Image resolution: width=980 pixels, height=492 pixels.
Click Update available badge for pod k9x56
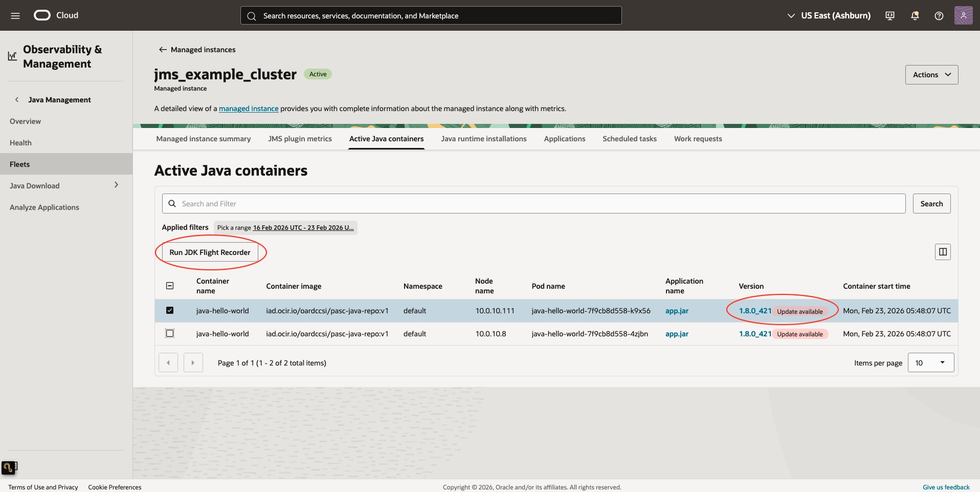[x=800, y=311]
